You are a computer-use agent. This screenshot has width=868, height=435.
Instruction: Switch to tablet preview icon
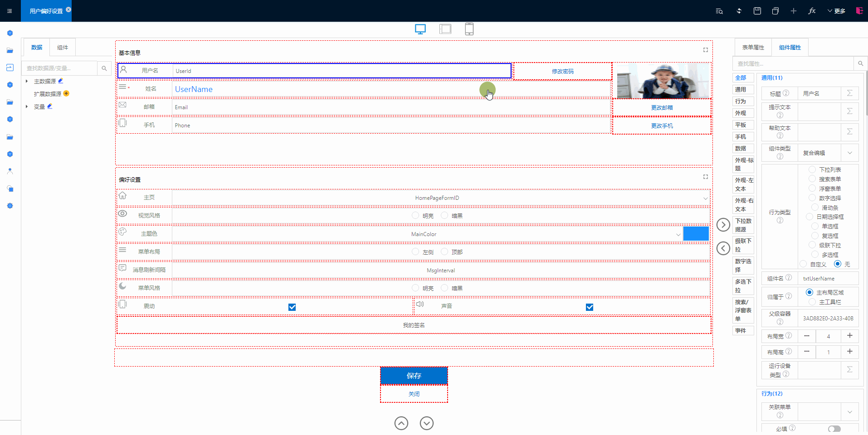(445, 29)
